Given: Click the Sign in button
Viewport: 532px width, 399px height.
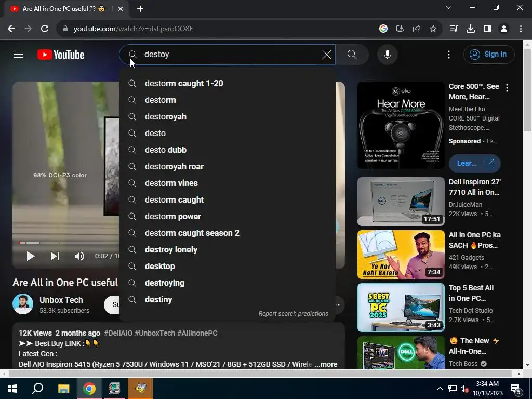Looking at the screenshot, I should (488, 54).
